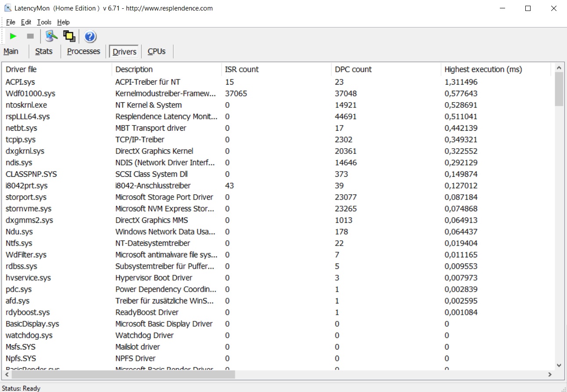567x392 pixels.
Task: Open the Tools menu
Action: pos(44,22)
